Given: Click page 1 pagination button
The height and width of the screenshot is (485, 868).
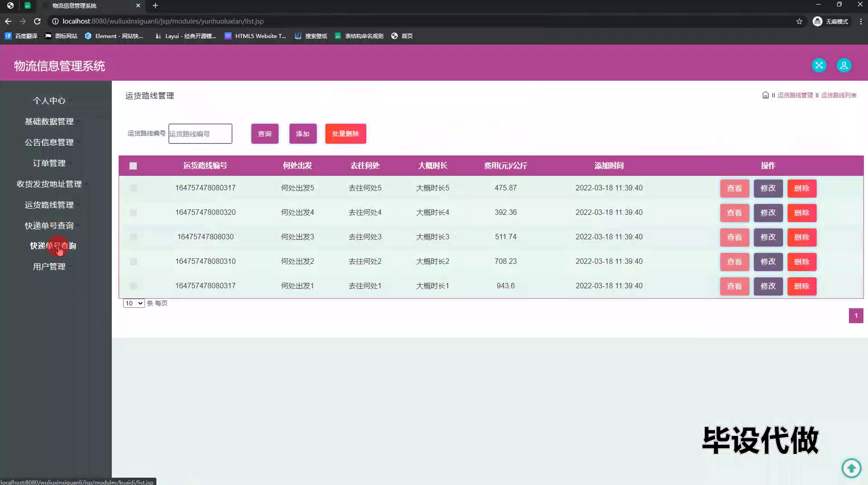Looking at the screenshot, I should pyautogui.click(x=856, y=316).
